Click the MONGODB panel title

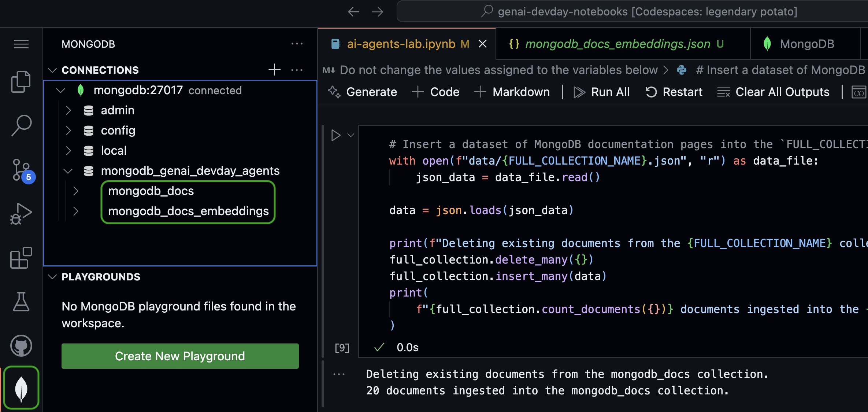point(88,44)
